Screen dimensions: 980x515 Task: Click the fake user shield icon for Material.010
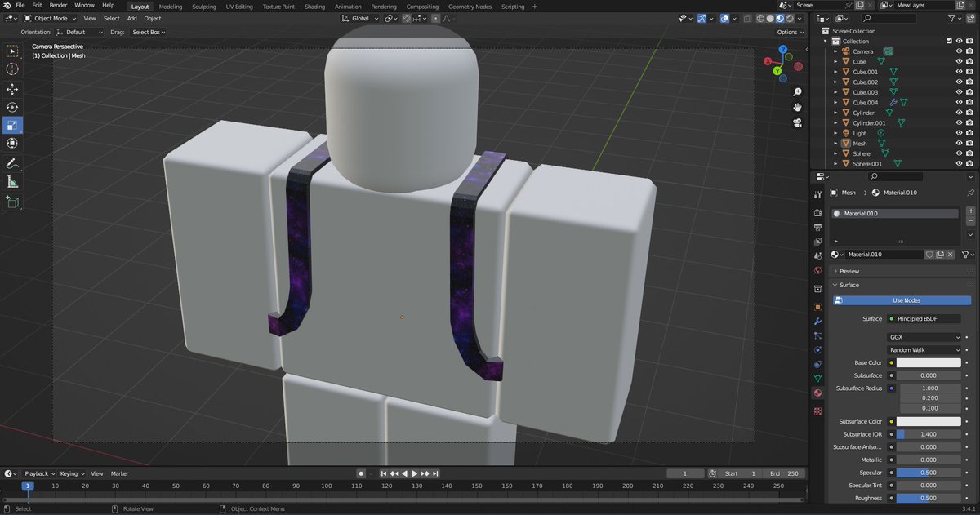(x=929, y=255)
